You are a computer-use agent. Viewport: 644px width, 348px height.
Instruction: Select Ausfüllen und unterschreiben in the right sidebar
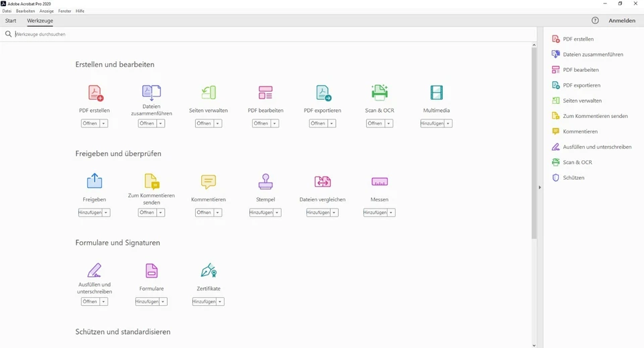[592, 147]
